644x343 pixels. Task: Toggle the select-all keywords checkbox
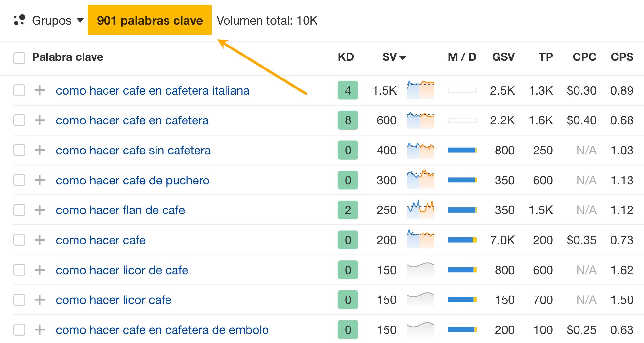[x=19, y=58]
